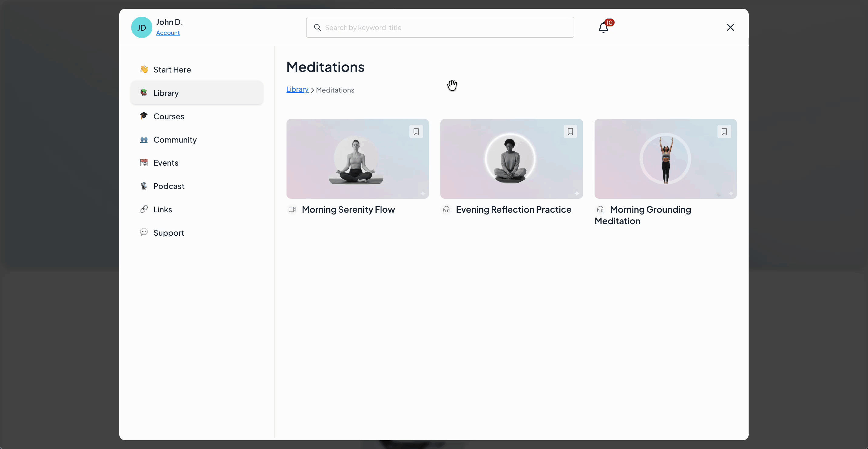Image resolution: width=868 pixels, height=449 pixels.
Task: Open the Evening Reflection Practice thumbnail
Action: (x=511, y=159)
